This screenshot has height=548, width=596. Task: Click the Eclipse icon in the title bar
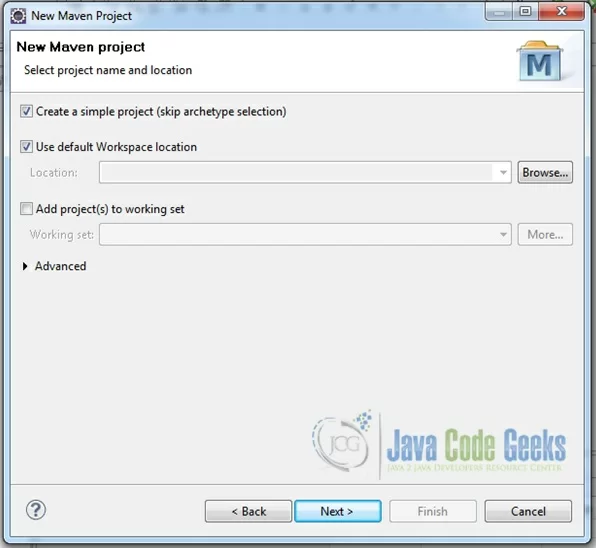click(x=18, y=16)
